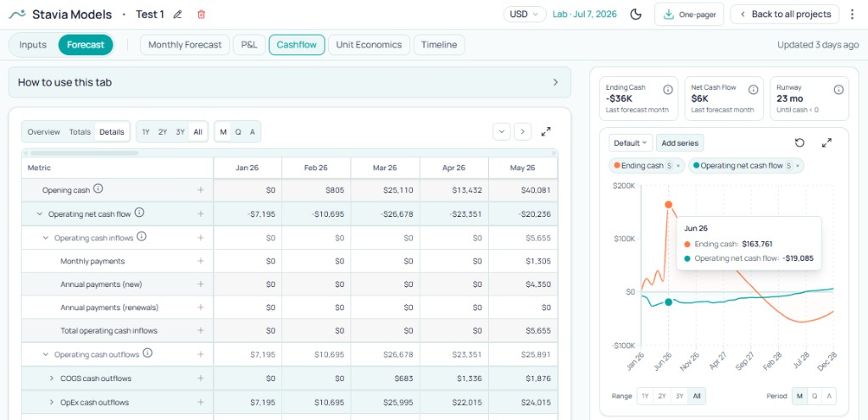868x420 pixels.
Task: Open the Monthly Forecast tab
Action: tap(185, 45)
